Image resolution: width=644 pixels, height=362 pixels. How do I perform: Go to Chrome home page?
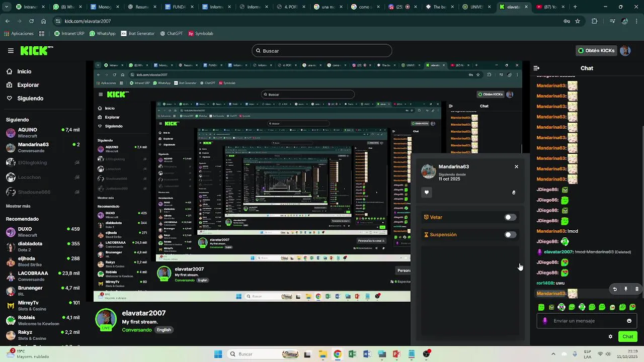click(x=43, y=21)
